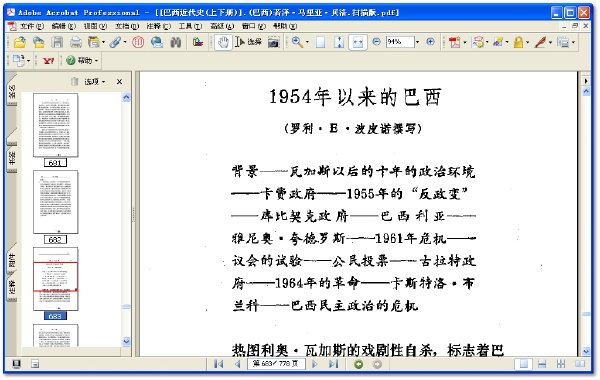Click the colorful picture tasks icon
600x380 pixels.
pos(198,42)
